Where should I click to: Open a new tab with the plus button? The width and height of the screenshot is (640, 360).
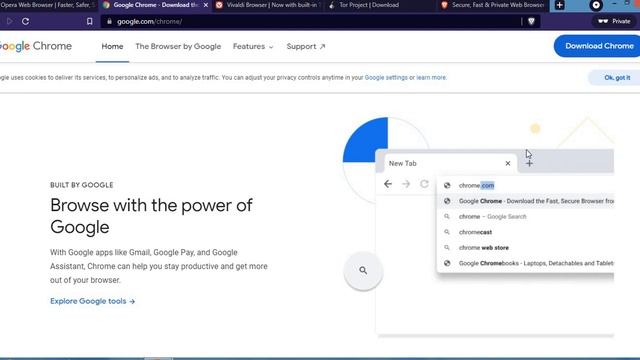[x=560, y=5]
